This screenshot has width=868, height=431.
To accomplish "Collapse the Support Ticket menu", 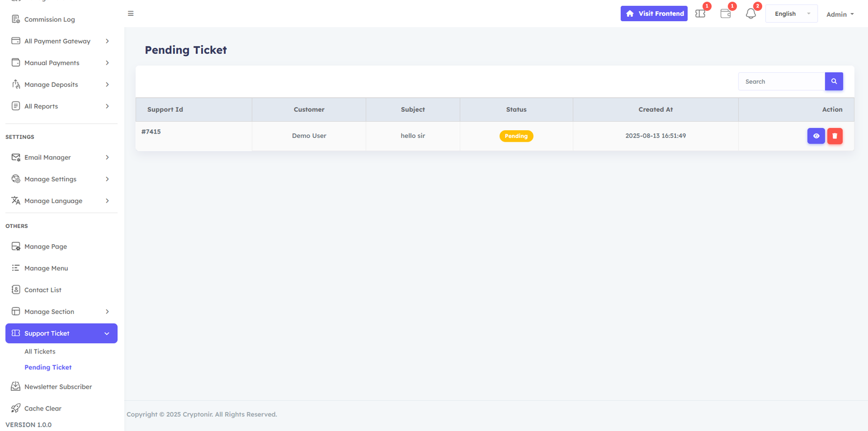I will (107, 333).
